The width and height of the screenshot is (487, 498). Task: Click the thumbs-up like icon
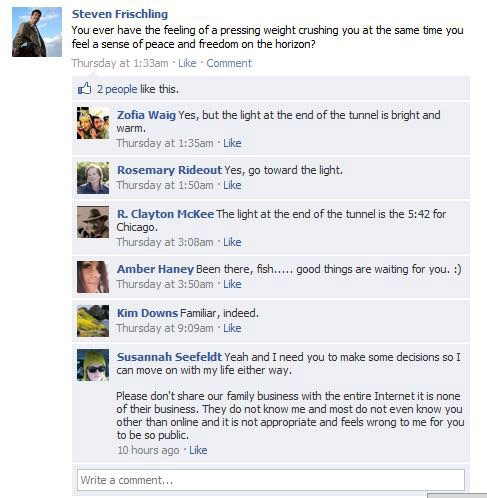pyautogui.click(x=84, y=89)
